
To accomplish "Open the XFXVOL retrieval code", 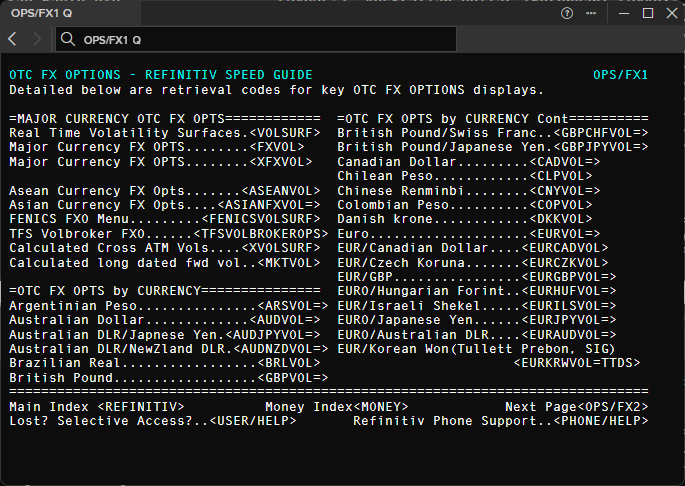I will [x=281, y=162].
